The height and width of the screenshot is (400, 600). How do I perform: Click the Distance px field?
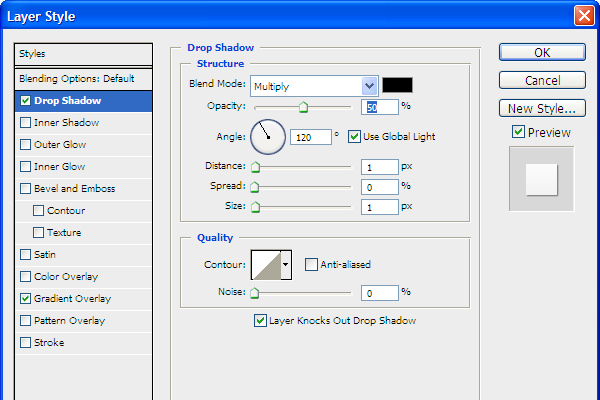380,167
